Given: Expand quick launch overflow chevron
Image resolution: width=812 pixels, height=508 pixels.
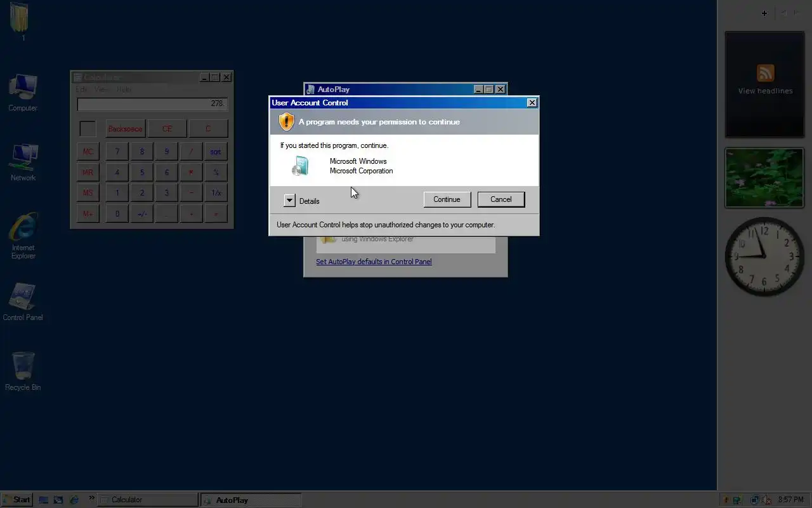Looking at the screenshot, I should tap(91, 498).
